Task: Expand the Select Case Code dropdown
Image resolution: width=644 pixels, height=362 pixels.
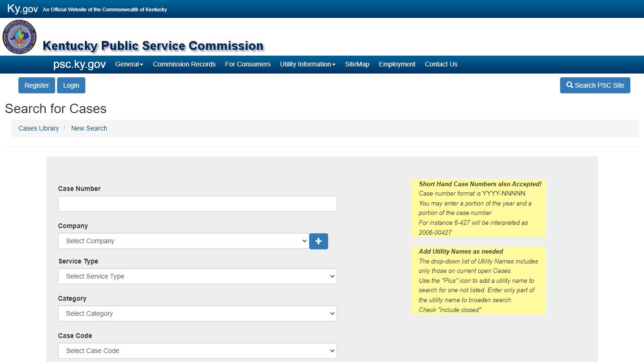Action: 198,351
